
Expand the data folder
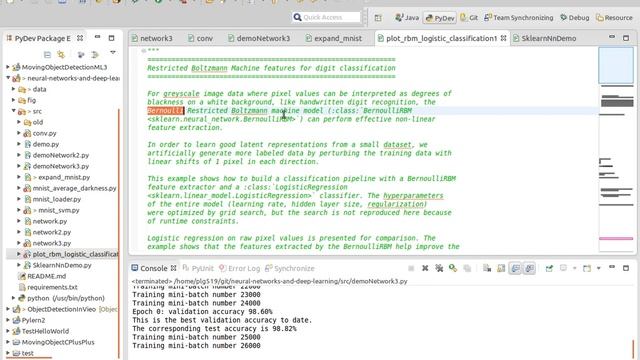[13, 89]
